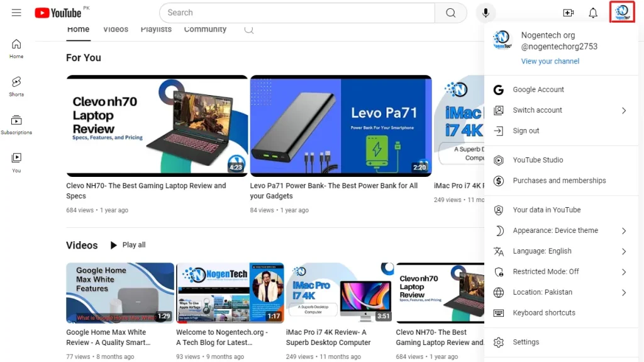644x362 pixels.
Task: Switch to the Community tab
Action: [x=205, y=30]
